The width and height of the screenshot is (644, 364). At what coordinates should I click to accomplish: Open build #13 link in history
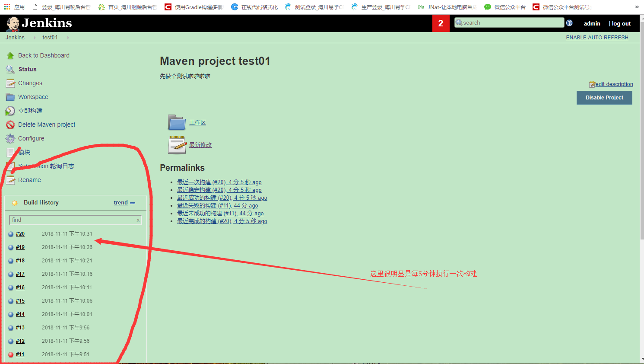point(20,328)
